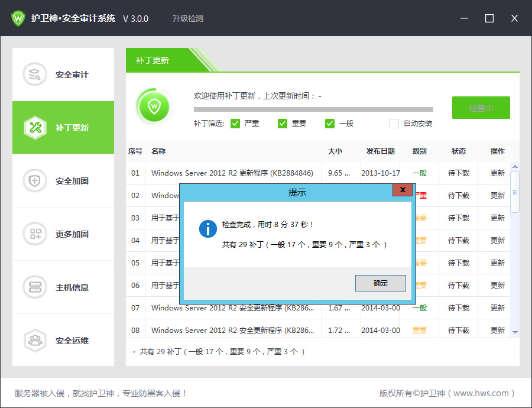Click the 安全审计 magnifier icon in sidebar

coord(34,75)
